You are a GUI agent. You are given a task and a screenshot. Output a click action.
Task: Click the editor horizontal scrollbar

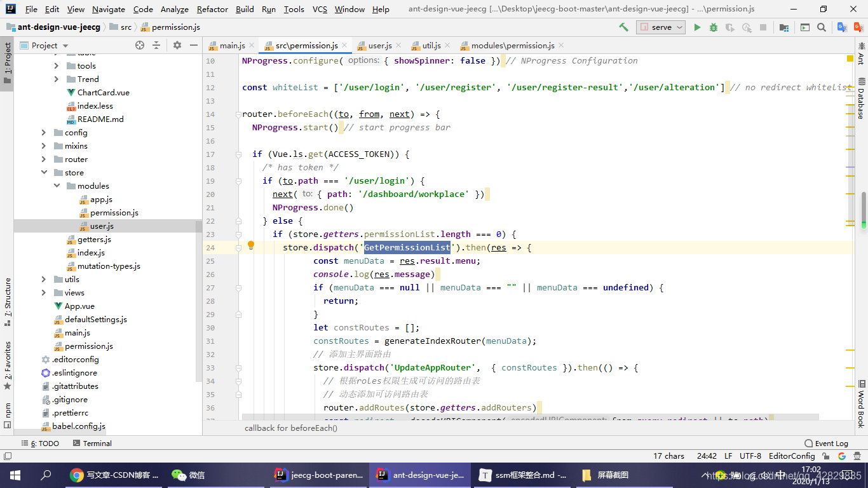(530, 417)
